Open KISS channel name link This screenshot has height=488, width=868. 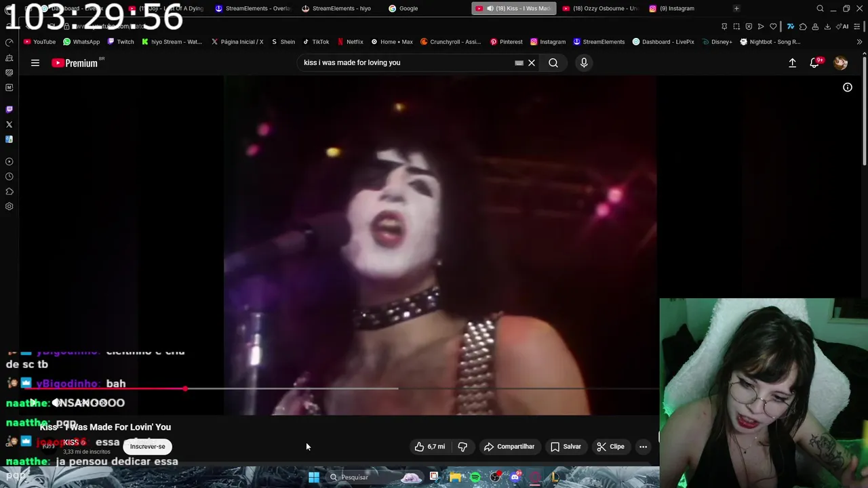tap(71, 443)
